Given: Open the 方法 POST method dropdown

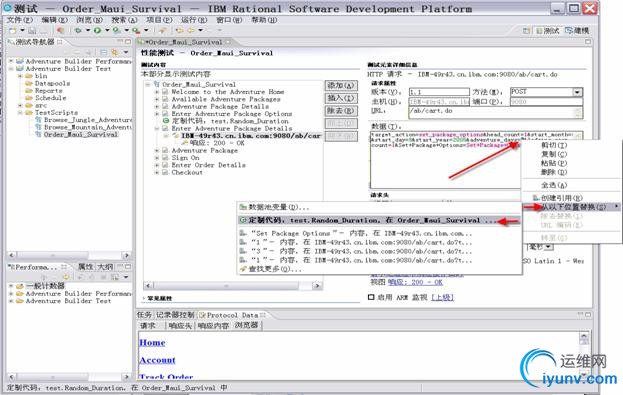Looking at the screenshot, I should [x=577, y=92].
